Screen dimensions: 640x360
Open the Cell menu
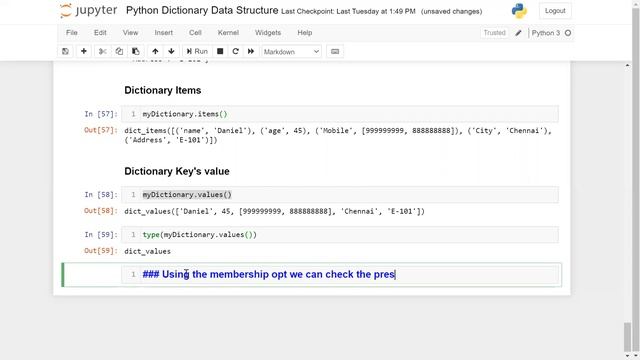(x=195, y=33)
